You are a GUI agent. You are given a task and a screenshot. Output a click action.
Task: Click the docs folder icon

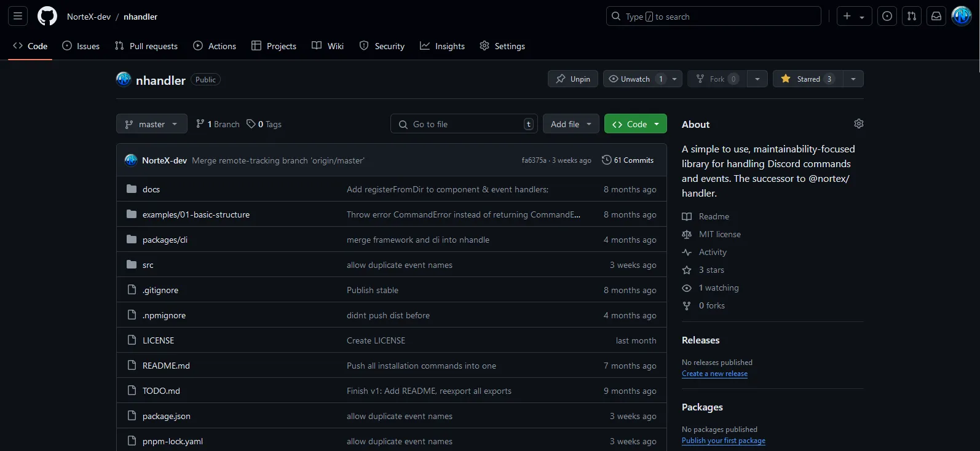coord(132,189)
